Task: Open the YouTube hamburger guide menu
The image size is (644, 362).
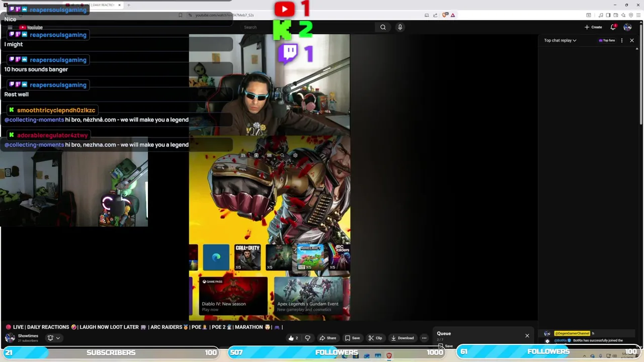Action: [10, 28]
